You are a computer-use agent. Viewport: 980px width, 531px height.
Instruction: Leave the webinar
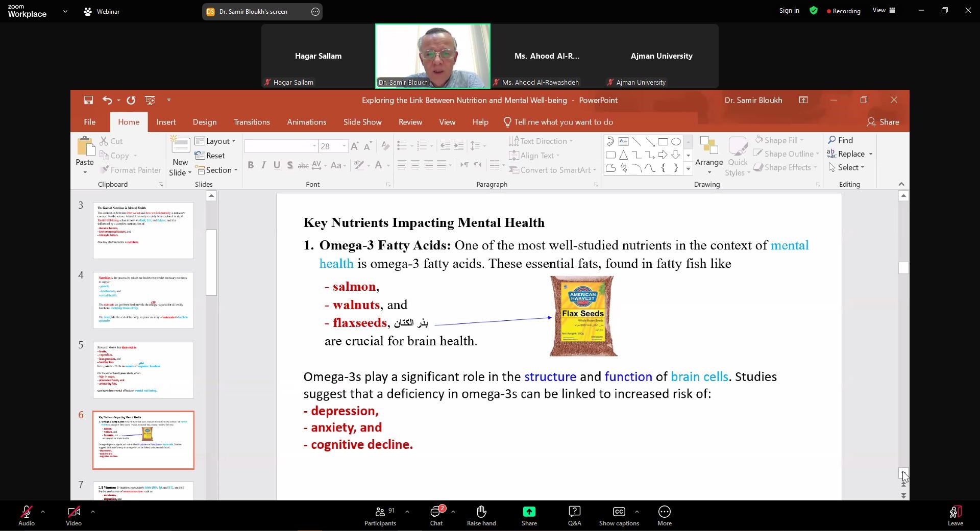[955, 515]
